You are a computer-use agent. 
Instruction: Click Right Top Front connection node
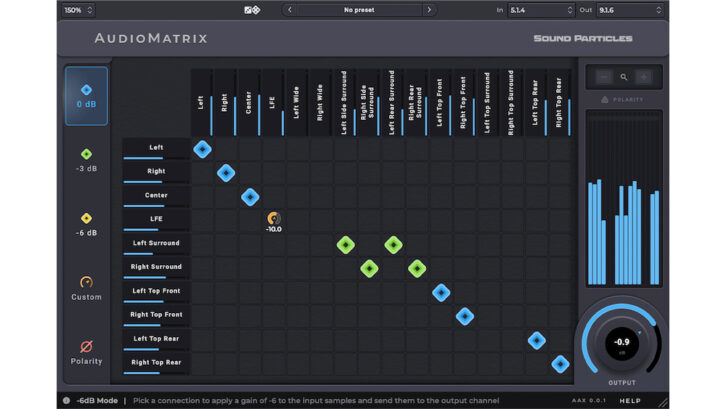point(464,316)
